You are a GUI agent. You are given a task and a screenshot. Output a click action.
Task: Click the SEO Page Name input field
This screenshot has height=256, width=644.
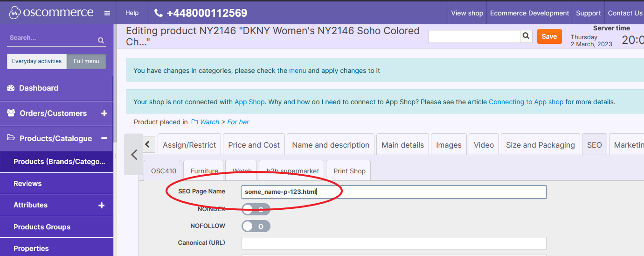(393, 192)
